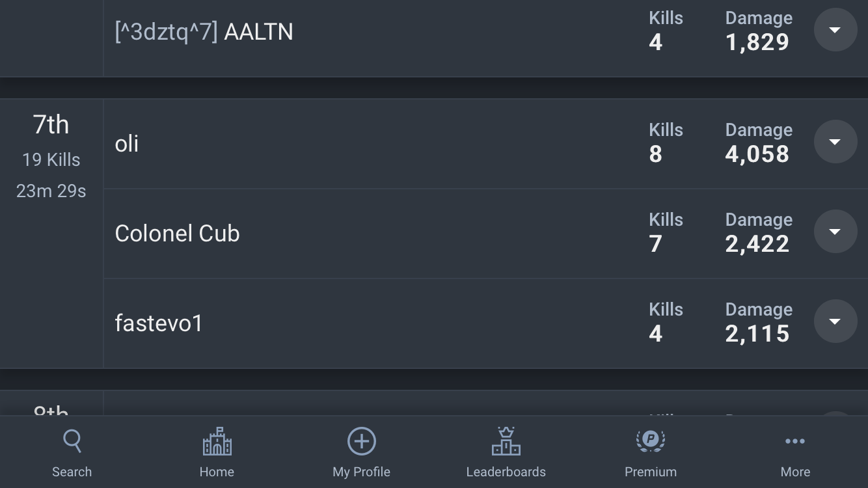Tap the 7th place team header
Screen dimensions: 868x488
(x=51, y=124)
